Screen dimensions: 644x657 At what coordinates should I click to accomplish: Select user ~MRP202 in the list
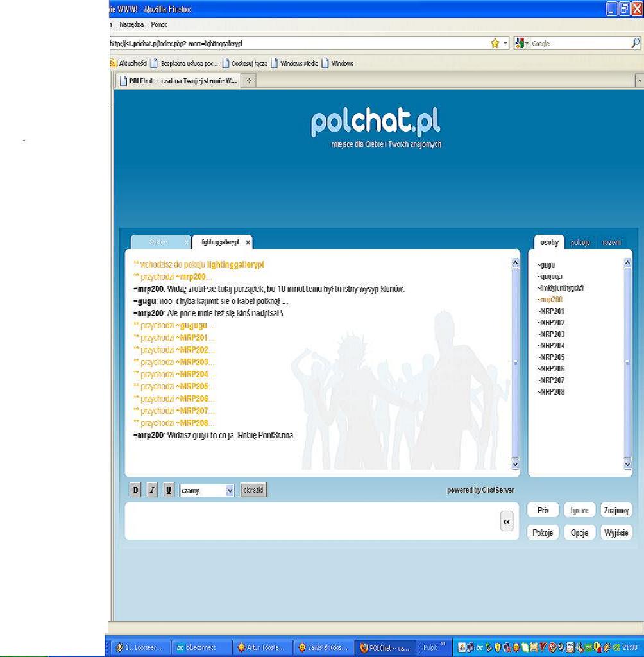coord(551,323)
